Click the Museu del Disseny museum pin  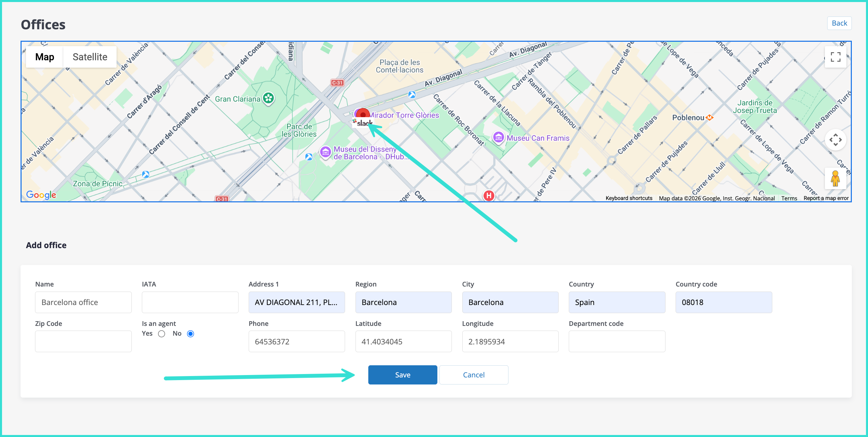pyautogui.click(x=325, y=152)
